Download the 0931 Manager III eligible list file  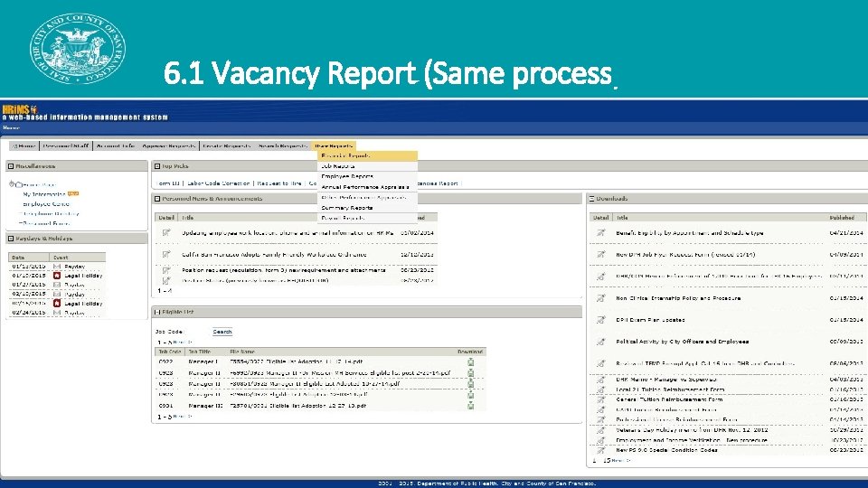[470, 406]
